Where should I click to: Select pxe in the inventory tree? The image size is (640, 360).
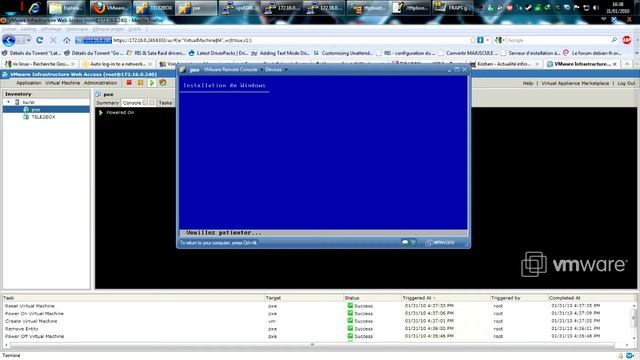[36, 109]
